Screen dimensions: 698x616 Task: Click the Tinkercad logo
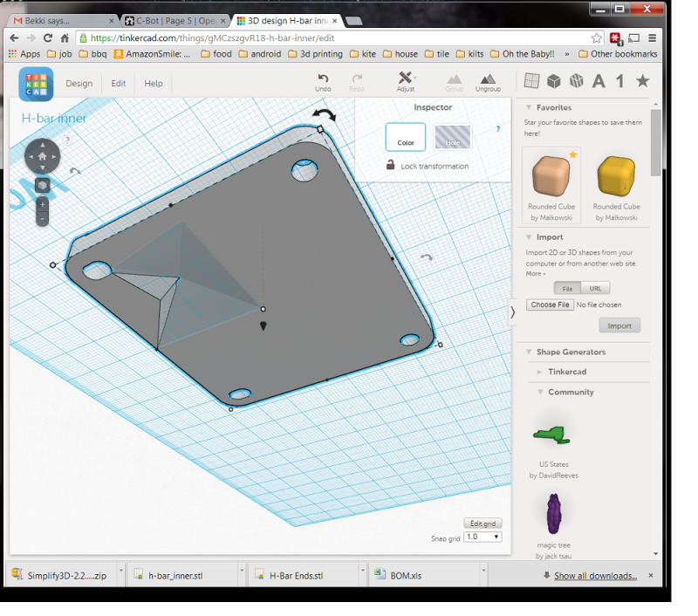37,84
